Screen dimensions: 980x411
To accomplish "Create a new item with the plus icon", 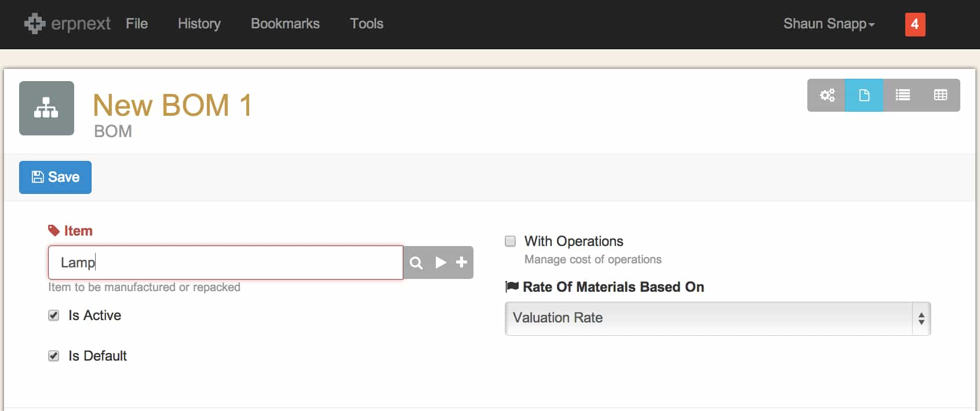I will [x=461, y=263].
